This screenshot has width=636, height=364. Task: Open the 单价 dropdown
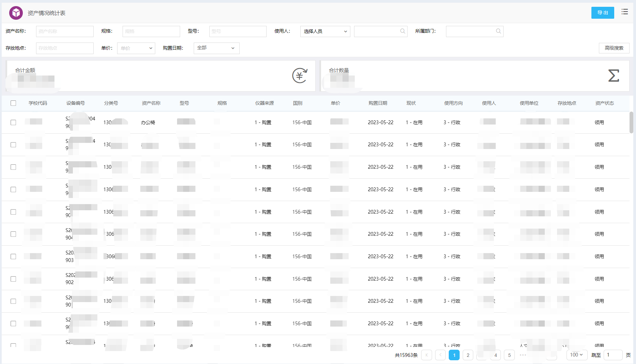(136, 48)
